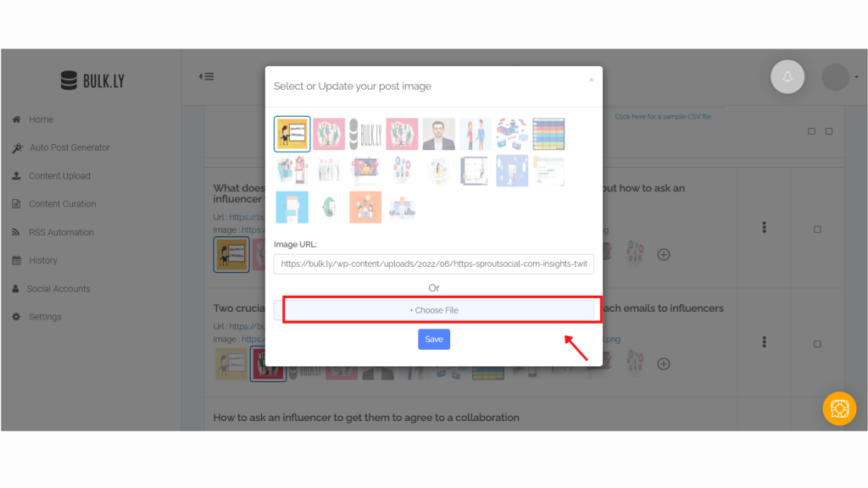Screen dimensions: 868x488
Task: Click the Bulk.ly logo
Action: (92, 80)
